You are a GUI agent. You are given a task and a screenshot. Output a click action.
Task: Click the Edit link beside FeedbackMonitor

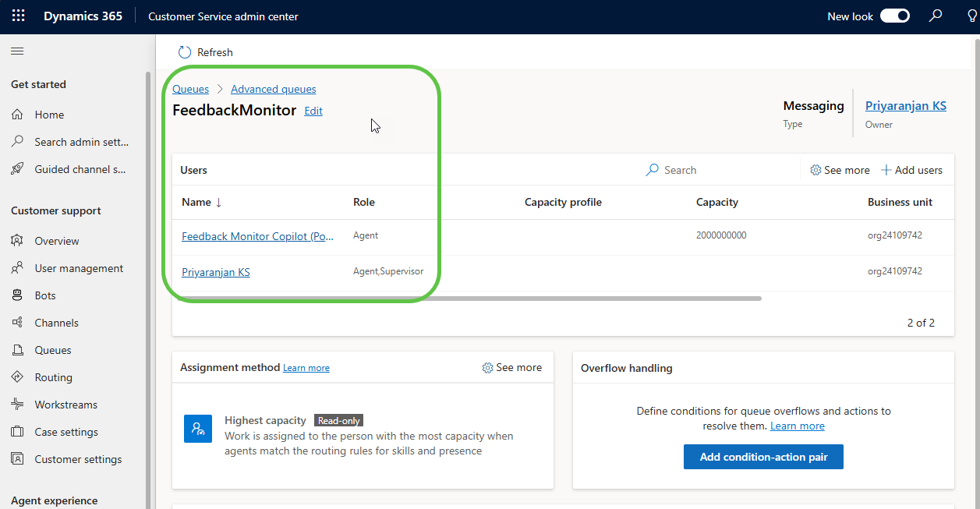click(313, 111)
